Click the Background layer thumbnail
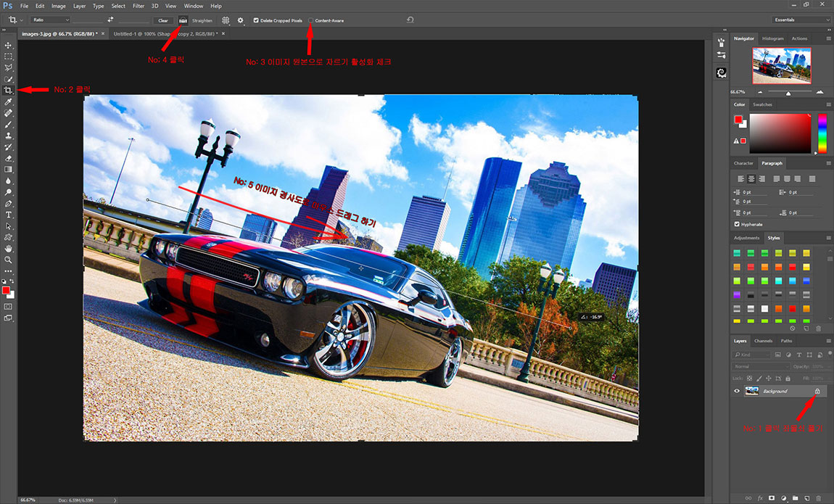834x504 pixels. pos(751,392)
